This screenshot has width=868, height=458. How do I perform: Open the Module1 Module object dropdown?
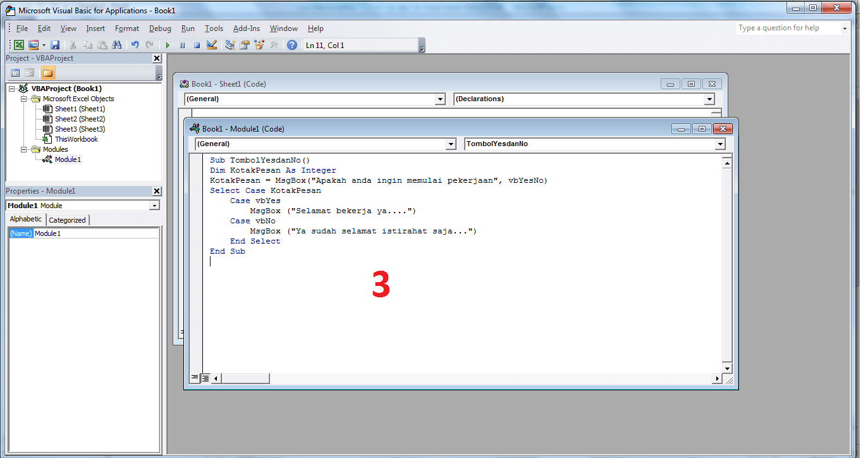(x=155, y=206)
